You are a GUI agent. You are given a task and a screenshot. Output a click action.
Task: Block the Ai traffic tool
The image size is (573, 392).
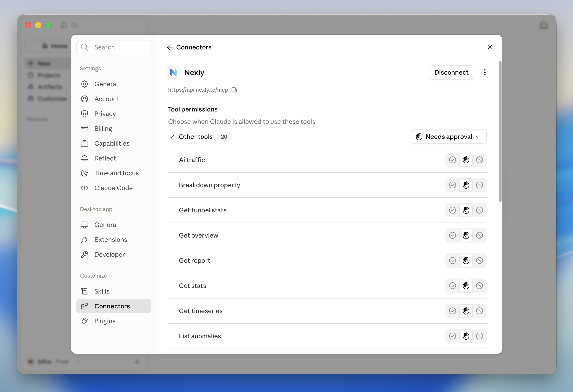point(479,160)
